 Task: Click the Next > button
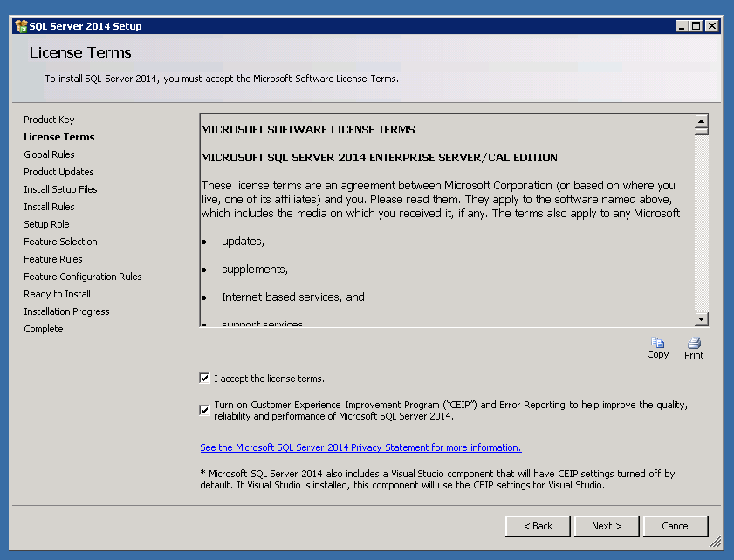tap(607, 526)
